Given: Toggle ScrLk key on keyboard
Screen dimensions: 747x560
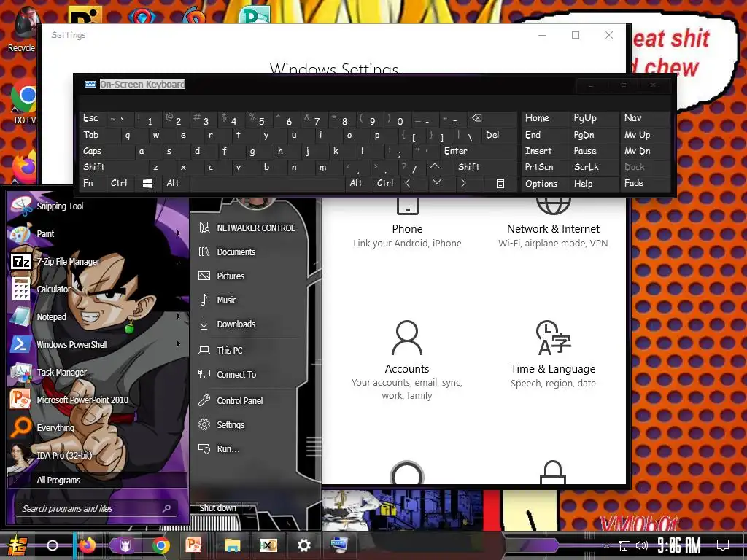Looking at the screenshot, I should [594, 167].
